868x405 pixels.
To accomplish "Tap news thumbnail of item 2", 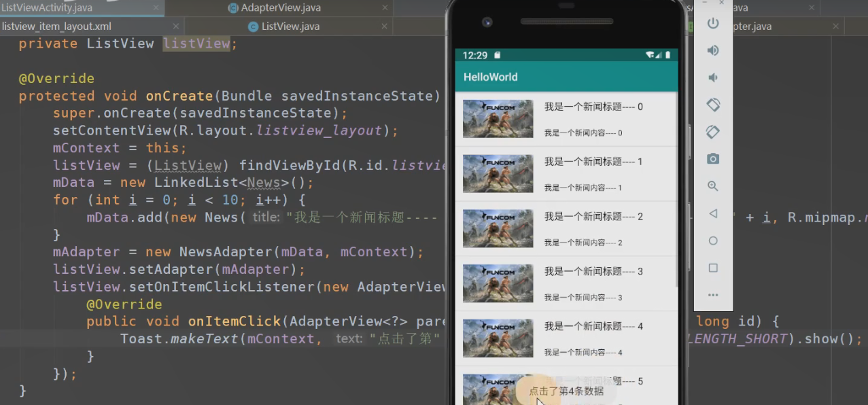I will point(498,229).
